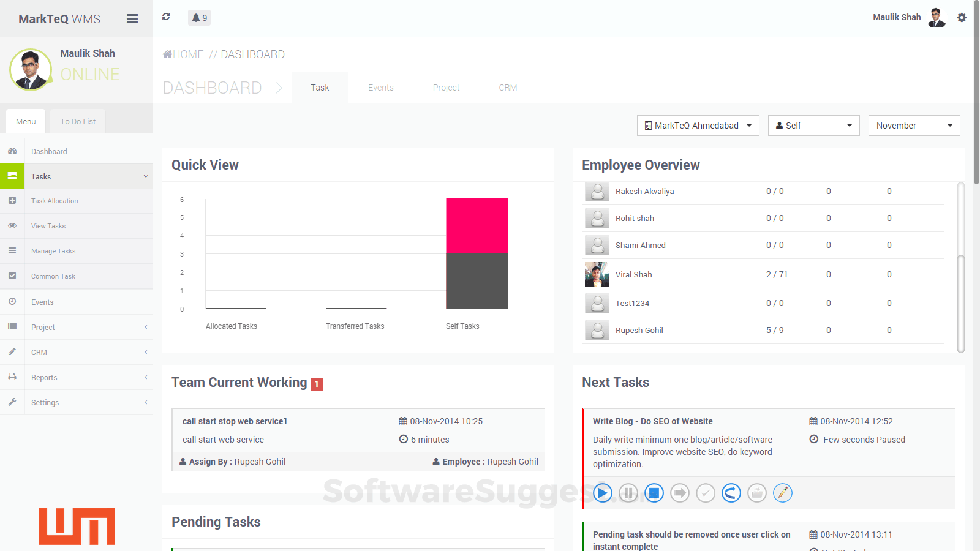Expand the Settings sidebar menu
Viewport: 980px width, 551px height.
tap(146, 402)
